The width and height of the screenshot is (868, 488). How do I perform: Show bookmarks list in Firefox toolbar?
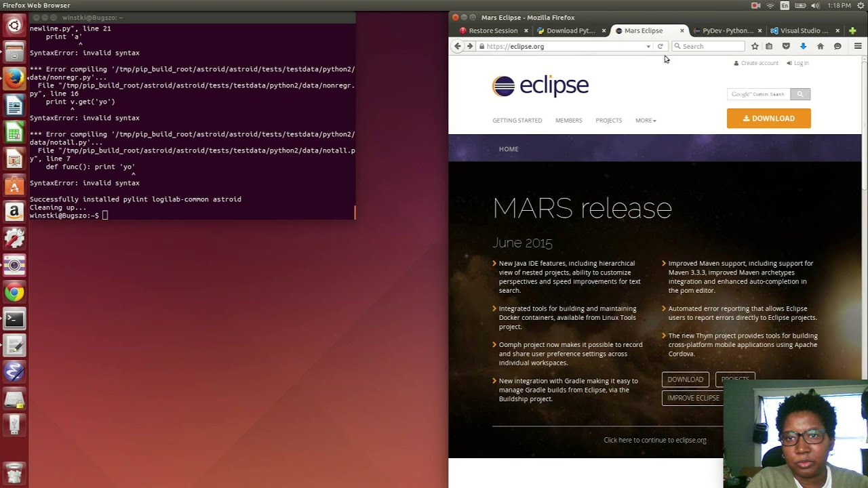[769, 46]
